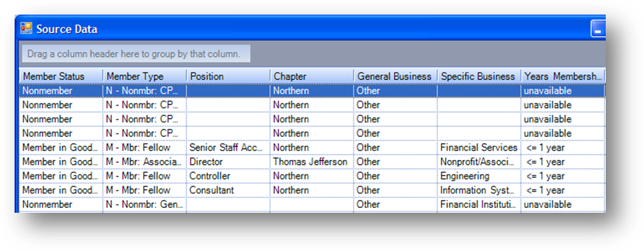The image size is (644, 251).
Task: Click the Years Membership column header
Action: point(563,76)
